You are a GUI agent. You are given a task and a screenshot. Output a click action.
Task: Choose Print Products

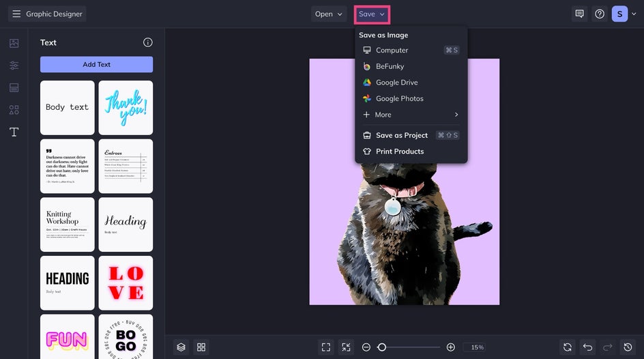(411, 151)
